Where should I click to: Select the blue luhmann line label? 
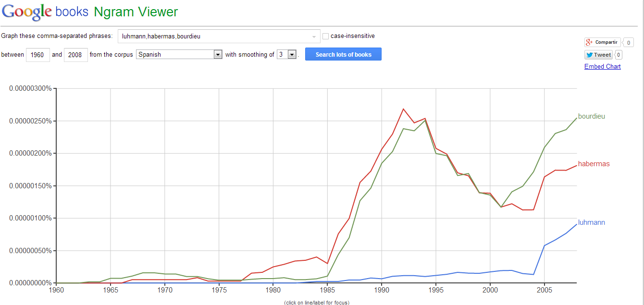(x=591, y=222)
